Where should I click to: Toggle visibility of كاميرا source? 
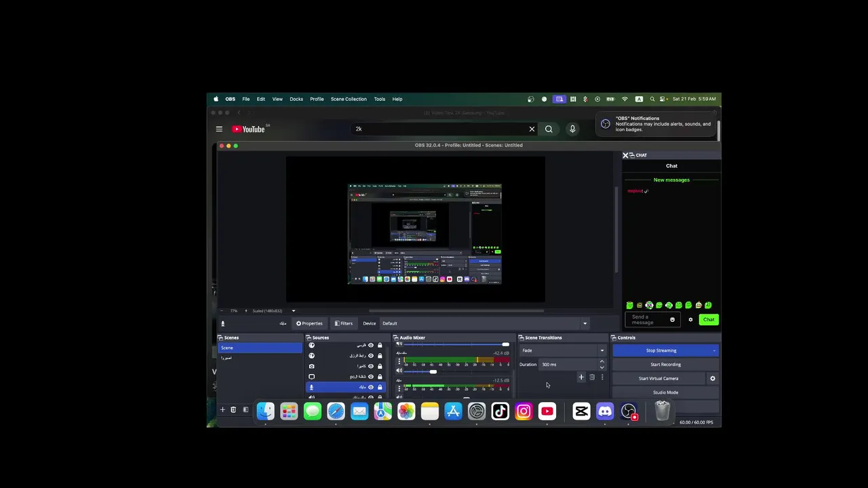pos(370,366)
